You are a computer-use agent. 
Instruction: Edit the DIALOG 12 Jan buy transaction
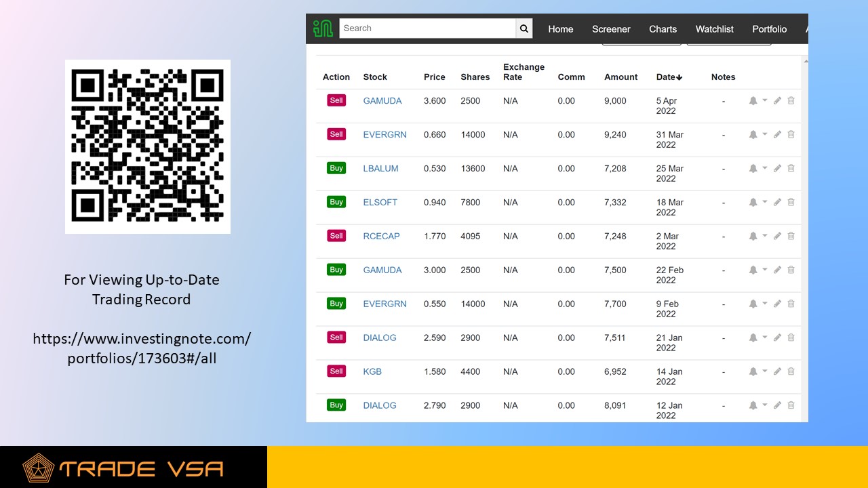tap(777, 405)
